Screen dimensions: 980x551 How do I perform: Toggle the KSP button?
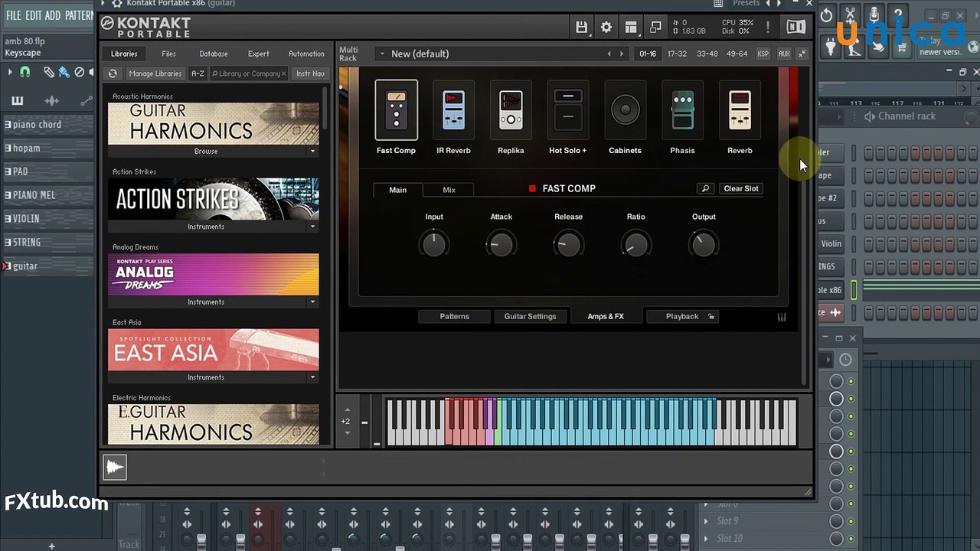(x=763, y=54)
